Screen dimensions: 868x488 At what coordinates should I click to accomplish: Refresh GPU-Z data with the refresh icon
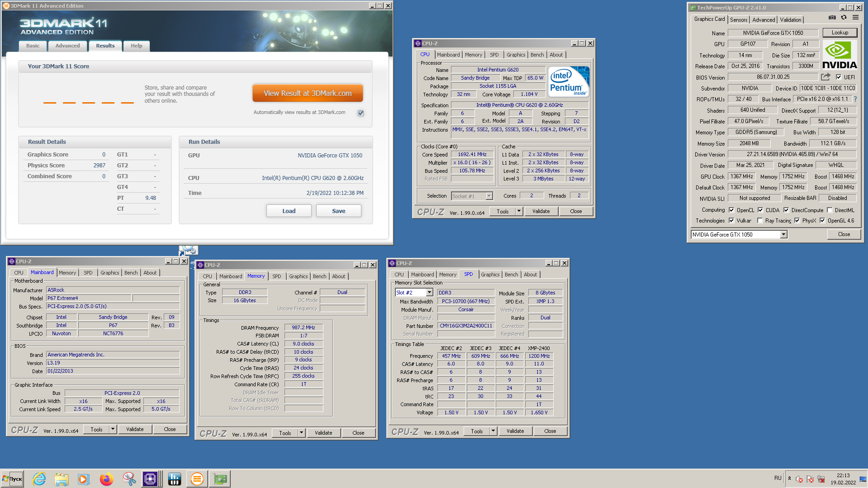coord(844,18)
